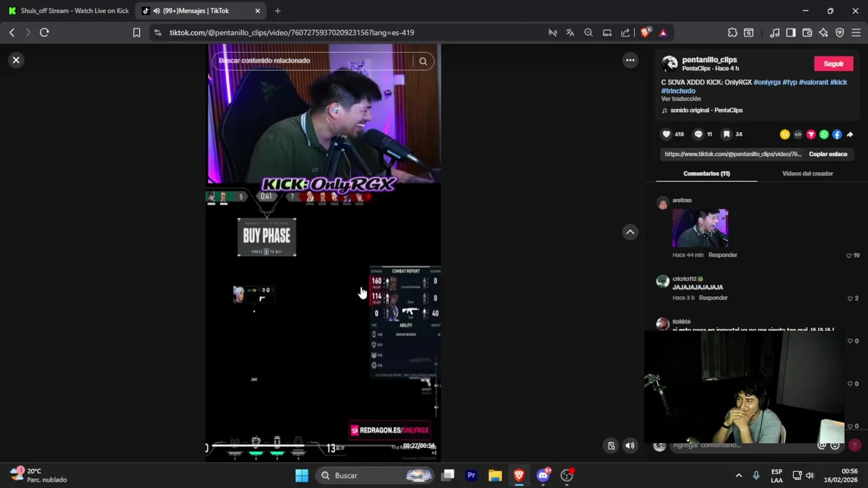This screenshot has height=488, width=868.
Task: Open Premiere Pro from taskbar
Action: (x=471, y=476)
